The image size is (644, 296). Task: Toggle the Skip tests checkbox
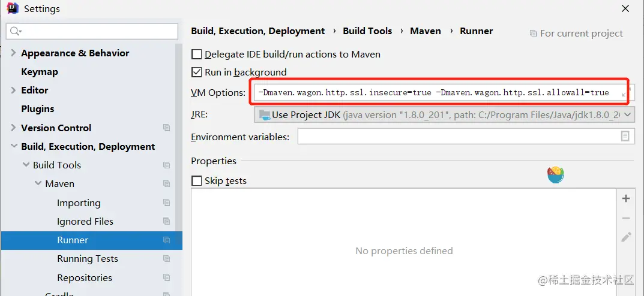[x=196, y=180]
